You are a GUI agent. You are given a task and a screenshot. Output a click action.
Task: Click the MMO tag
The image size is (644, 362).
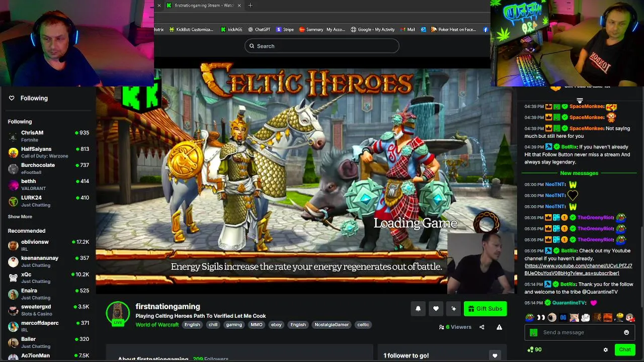[257, 325]
